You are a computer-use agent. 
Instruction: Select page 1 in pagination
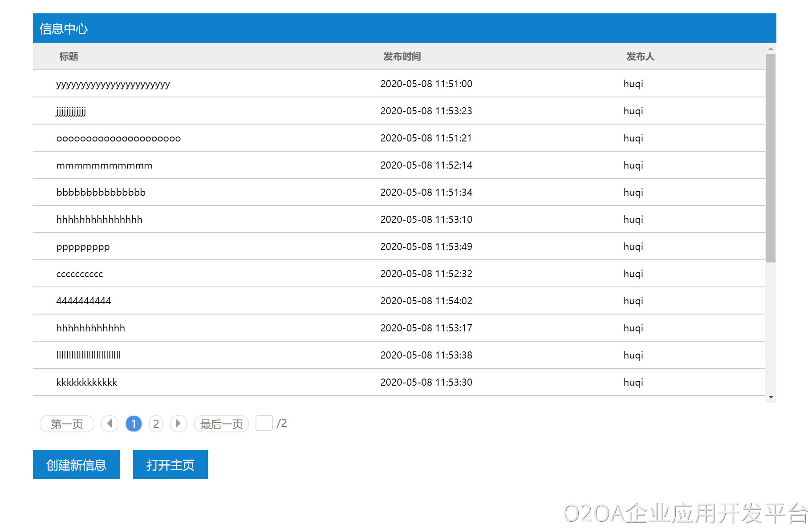tap(134, 424)
